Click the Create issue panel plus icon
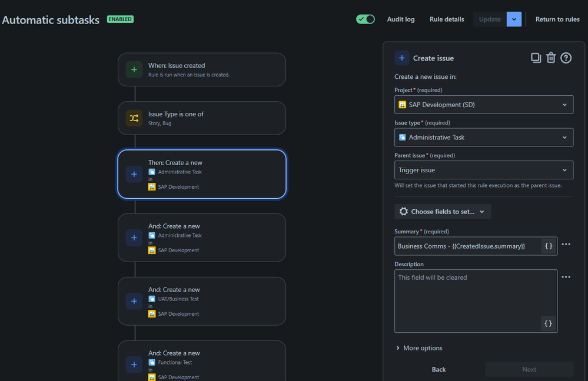Viewport: 588px width, 381px height. point(401,58)
